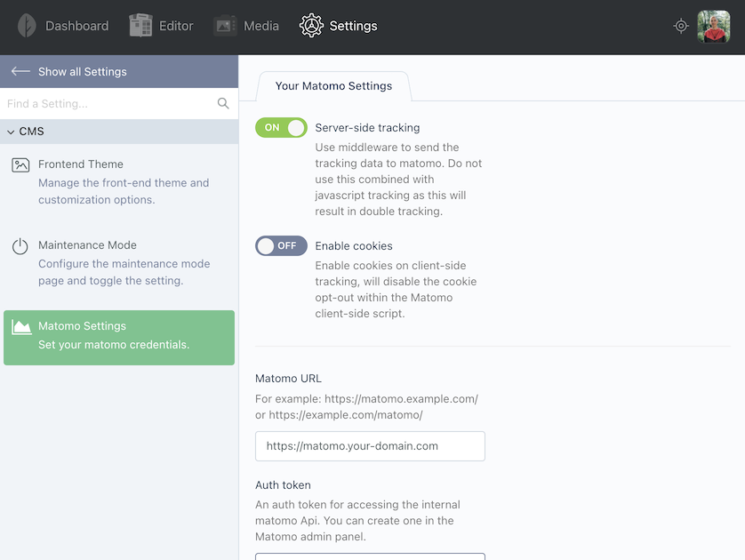Click the Frontend Theme picture icon

tap(20, 164)
